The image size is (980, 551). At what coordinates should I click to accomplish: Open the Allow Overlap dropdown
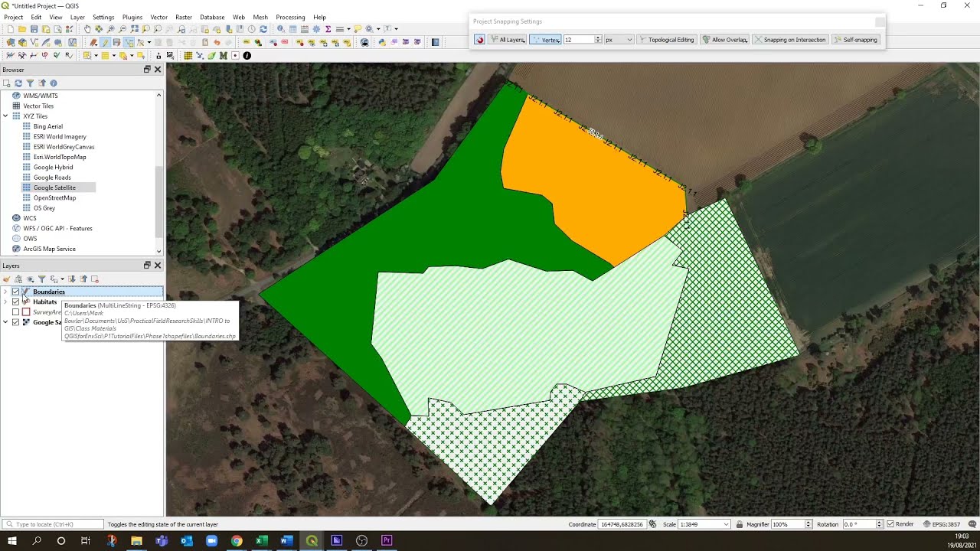tap(724, 40)
